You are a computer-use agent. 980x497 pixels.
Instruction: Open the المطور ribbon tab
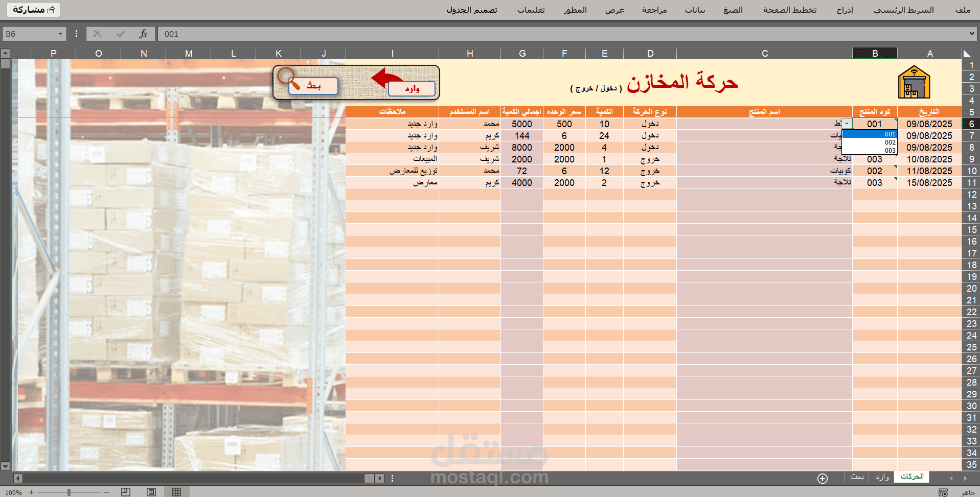[575, 10]
